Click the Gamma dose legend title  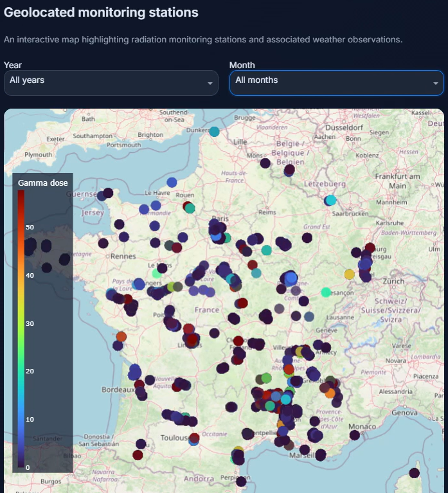pyautogui.click(x=43, y=183)
